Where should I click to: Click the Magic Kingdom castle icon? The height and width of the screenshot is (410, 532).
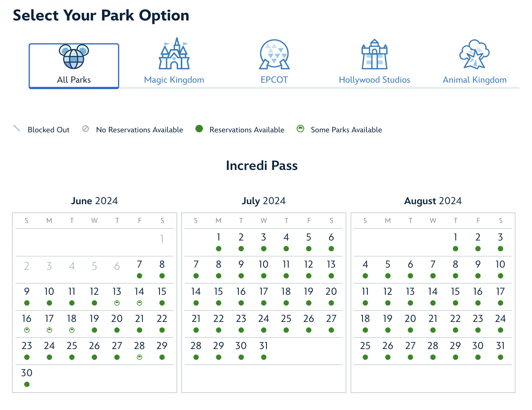pos(174,53)
